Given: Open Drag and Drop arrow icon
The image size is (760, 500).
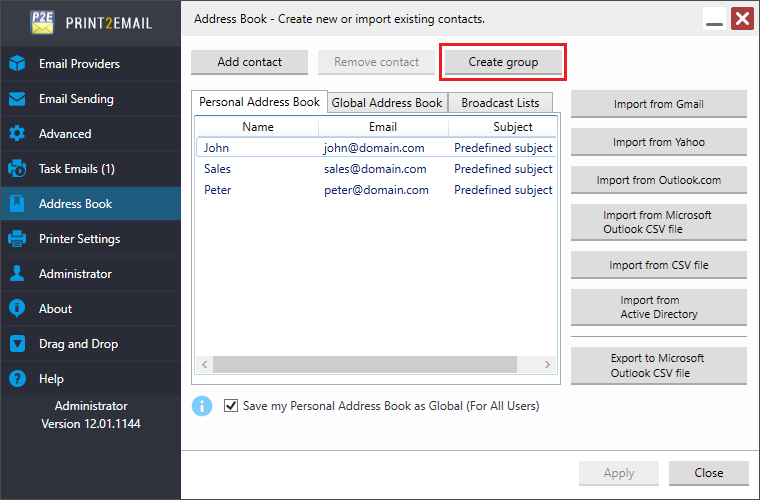Looking at the screenshot, I should pos(17,344).
